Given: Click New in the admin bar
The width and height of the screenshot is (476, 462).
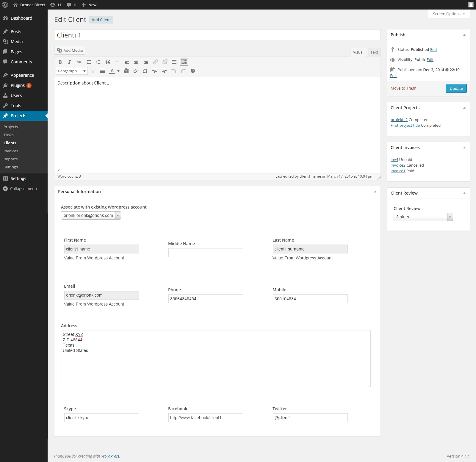Looking at the screenshot, I should pyautogui.click(x=89, y=5).
